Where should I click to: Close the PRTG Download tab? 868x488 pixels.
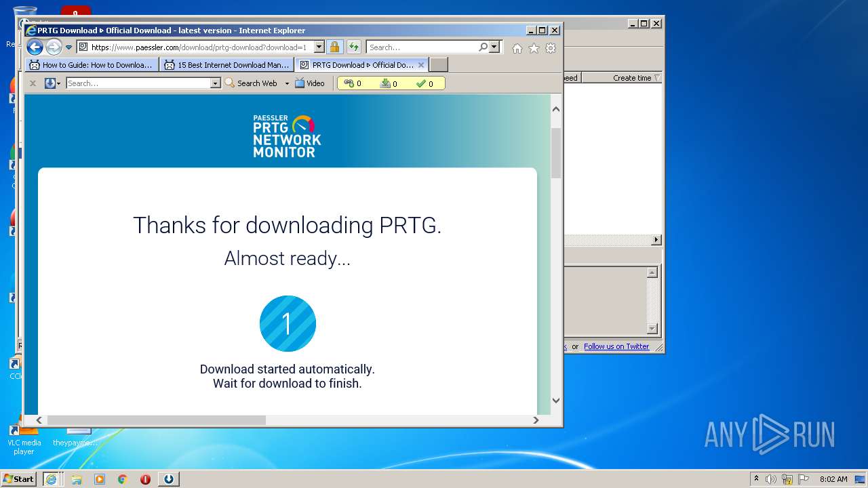point(421,65)
